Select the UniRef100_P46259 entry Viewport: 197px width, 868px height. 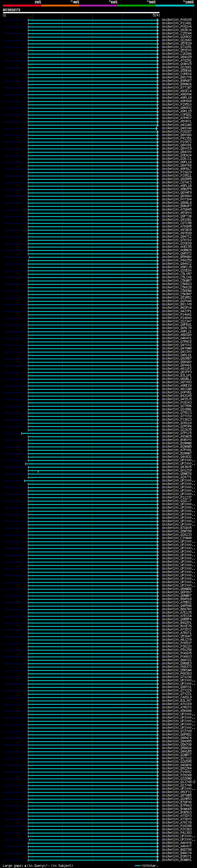point(177,260)
